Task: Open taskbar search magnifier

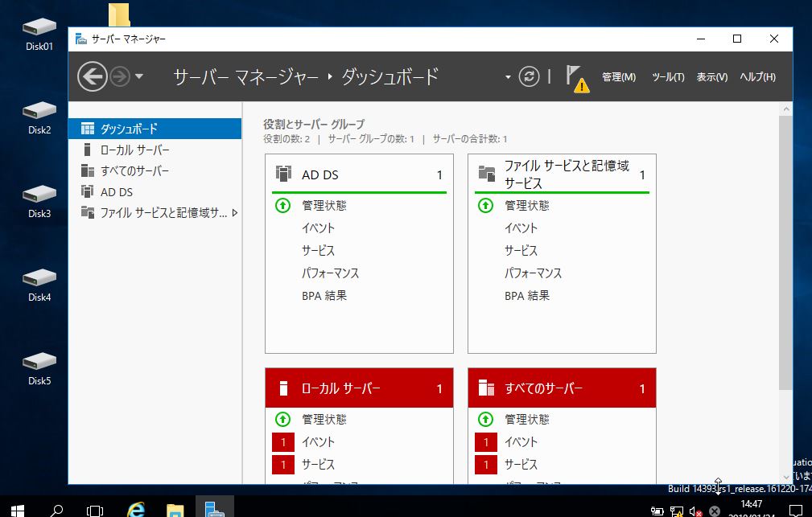Action: tap(56, 511)
